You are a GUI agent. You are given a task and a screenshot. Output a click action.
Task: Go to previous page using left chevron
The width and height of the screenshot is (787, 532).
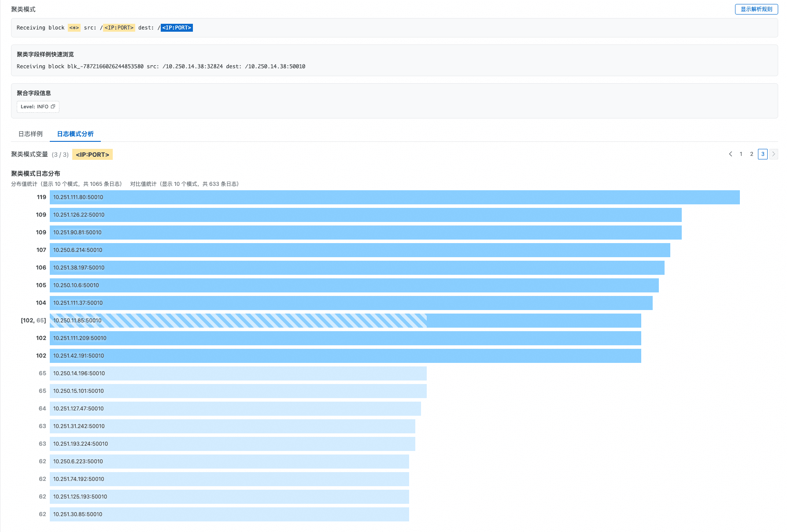click(x=731, y=154)
